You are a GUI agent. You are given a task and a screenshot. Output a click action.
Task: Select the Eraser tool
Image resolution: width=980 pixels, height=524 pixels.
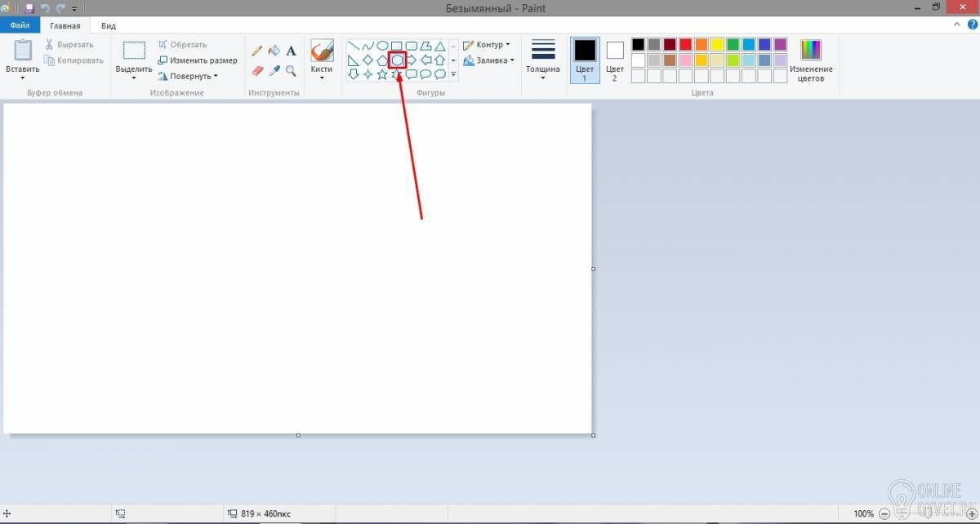click(257, 71)
